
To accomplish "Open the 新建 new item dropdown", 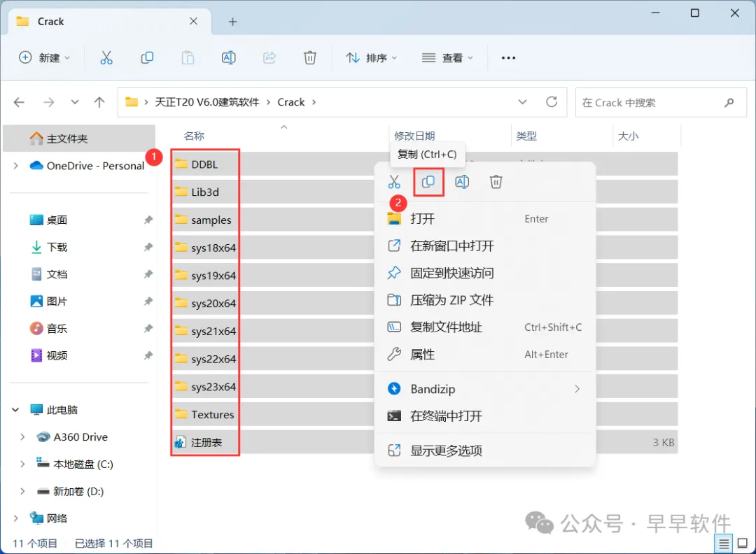I will [x=45, y=58].
